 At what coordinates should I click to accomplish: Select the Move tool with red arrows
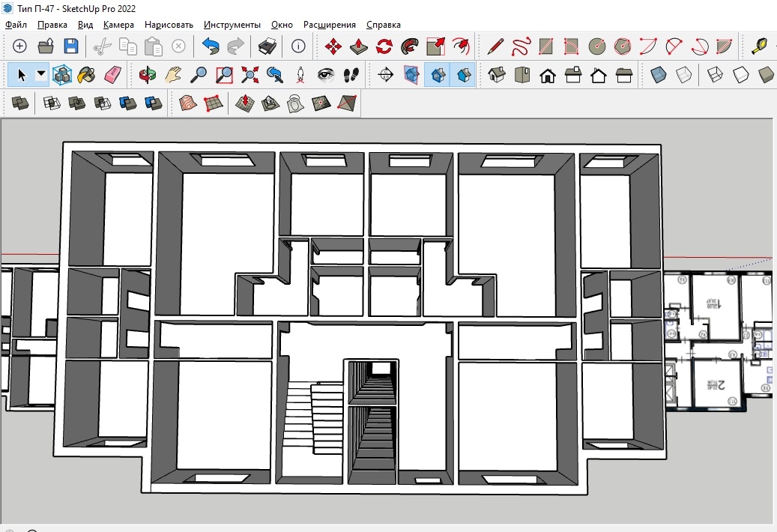(333, 46)
